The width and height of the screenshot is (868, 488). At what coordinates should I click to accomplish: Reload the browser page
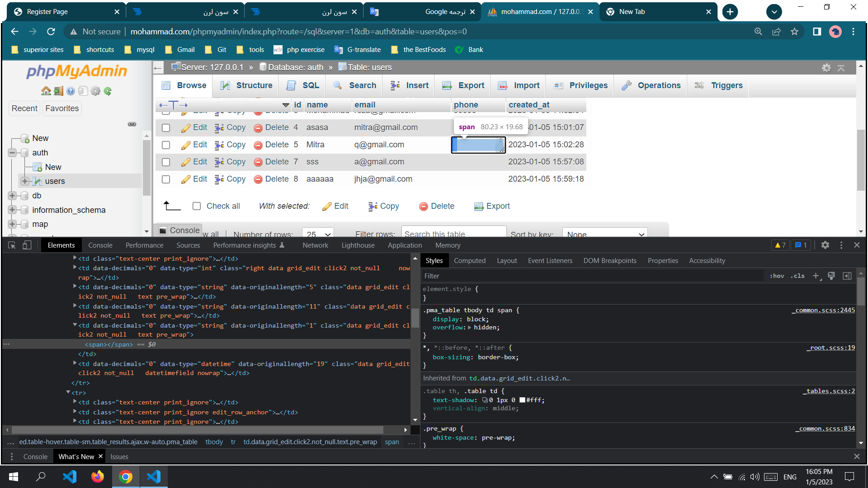click(x=51, y=32)
